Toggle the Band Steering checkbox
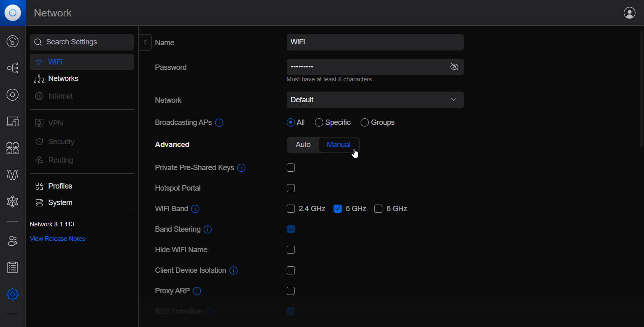This screenshot has width=644, height=327. [x=291, y=229]
